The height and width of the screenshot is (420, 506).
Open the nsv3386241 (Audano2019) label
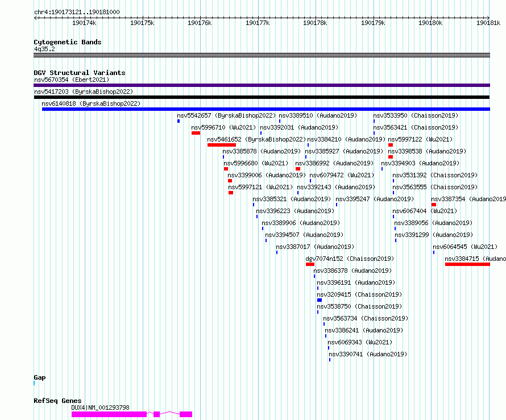point(364,330)
